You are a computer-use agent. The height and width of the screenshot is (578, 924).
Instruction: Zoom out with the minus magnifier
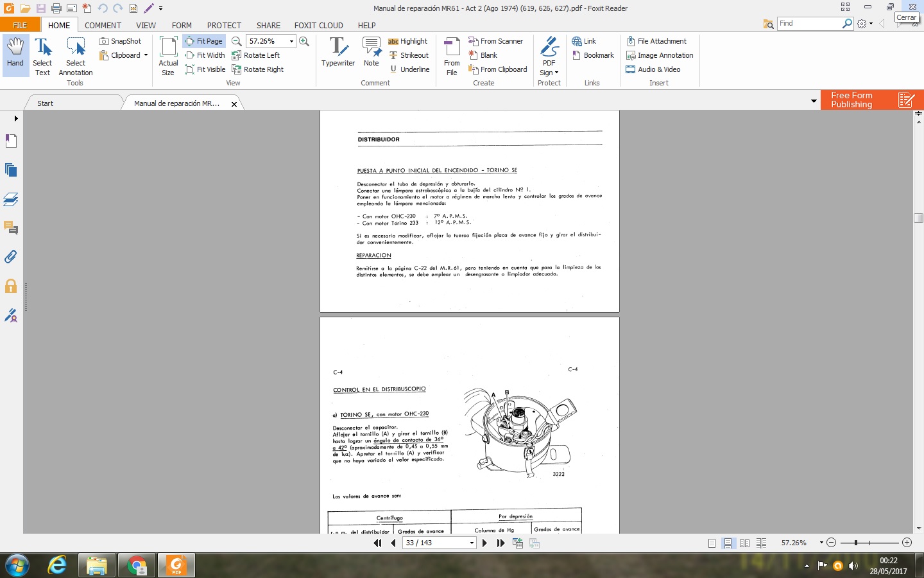[236, 41]
